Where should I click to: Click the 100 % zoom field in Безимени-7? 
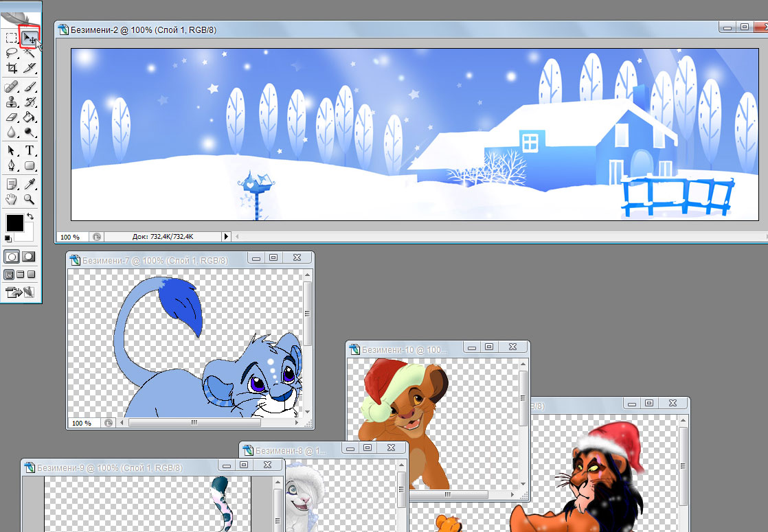[83, 423]
